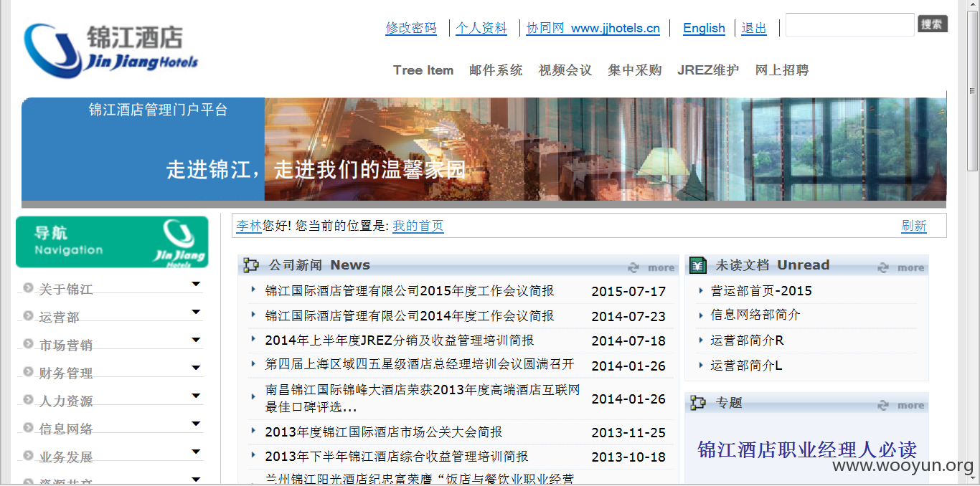The image size is (980, 486).
Task: Expand the 财务管理 navigation menu arrow
Action: [196, 368]
